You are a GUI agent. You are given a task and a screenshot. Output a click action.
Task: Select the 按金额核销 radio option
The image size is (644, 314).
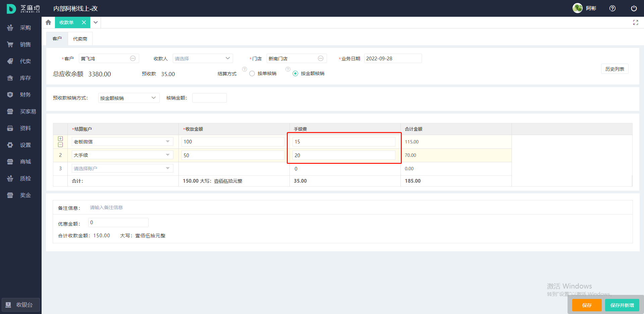pos(296,73)
